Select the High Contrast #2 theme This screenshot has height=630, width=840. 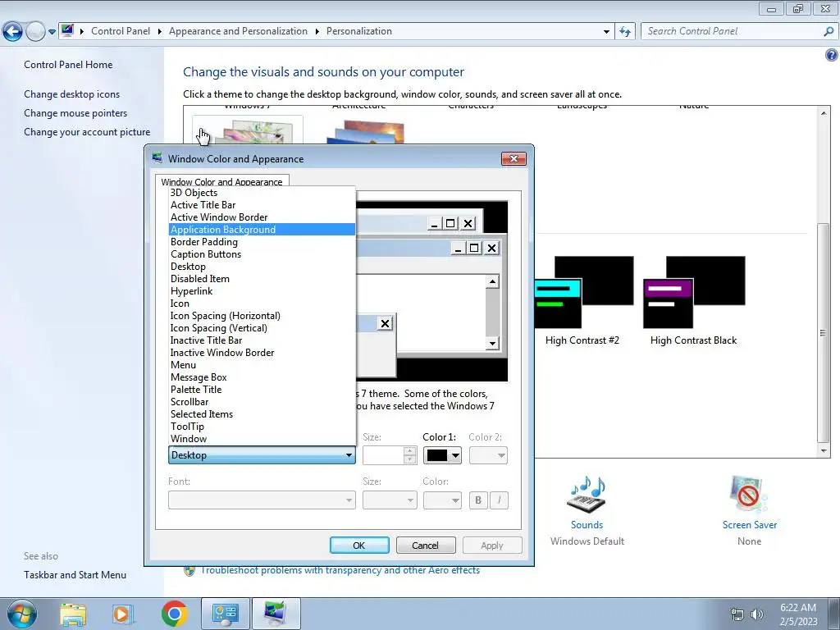(x=582, y=301)
